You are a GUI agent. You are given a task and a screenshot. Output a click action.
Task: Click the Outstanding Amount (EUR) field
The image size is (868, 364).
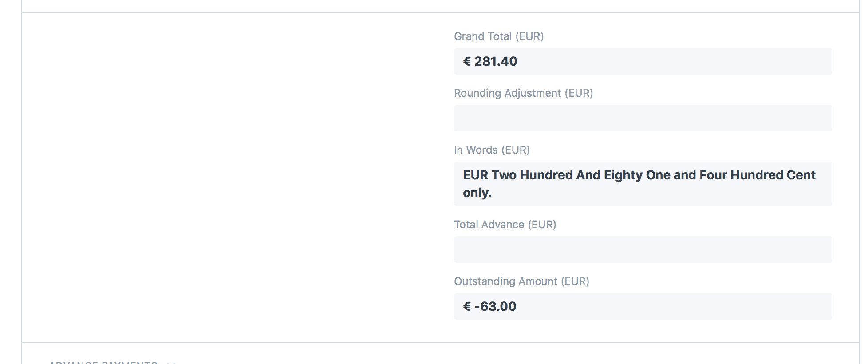pyautogui.click(x=643, y=306)
